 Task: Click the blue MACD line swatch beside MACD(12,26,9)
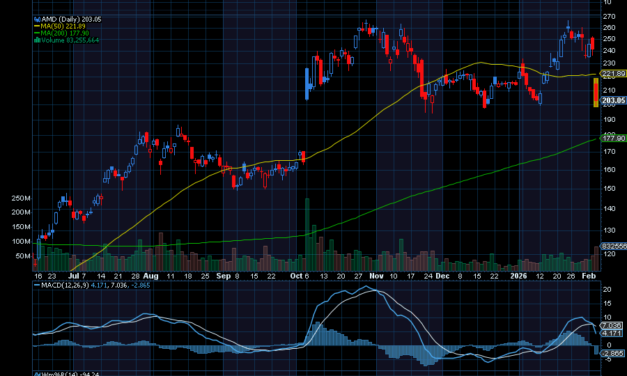[x=37, y=286]
